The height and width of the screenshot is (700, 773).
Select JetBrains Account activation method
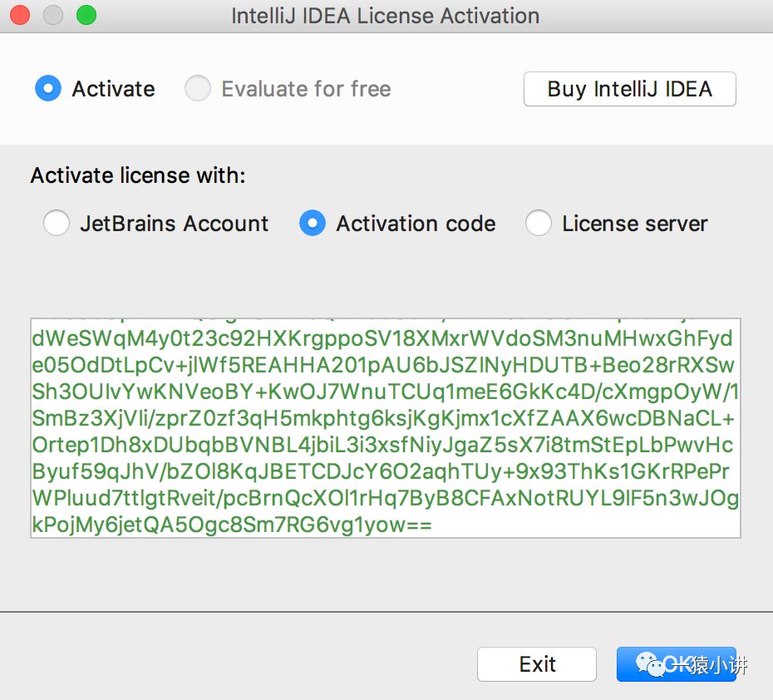[57, 224]
